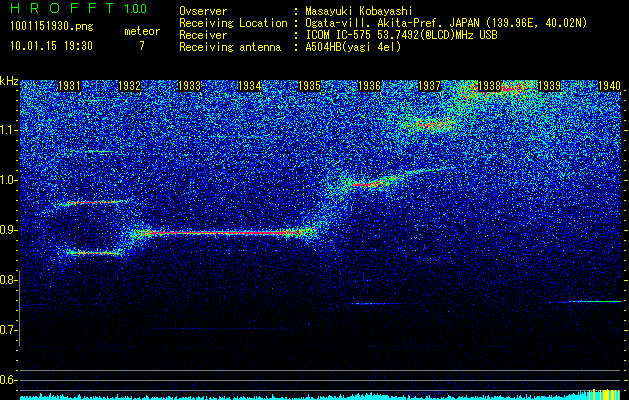
Task: Click the 1936 time marker
Action: [369, 86]
